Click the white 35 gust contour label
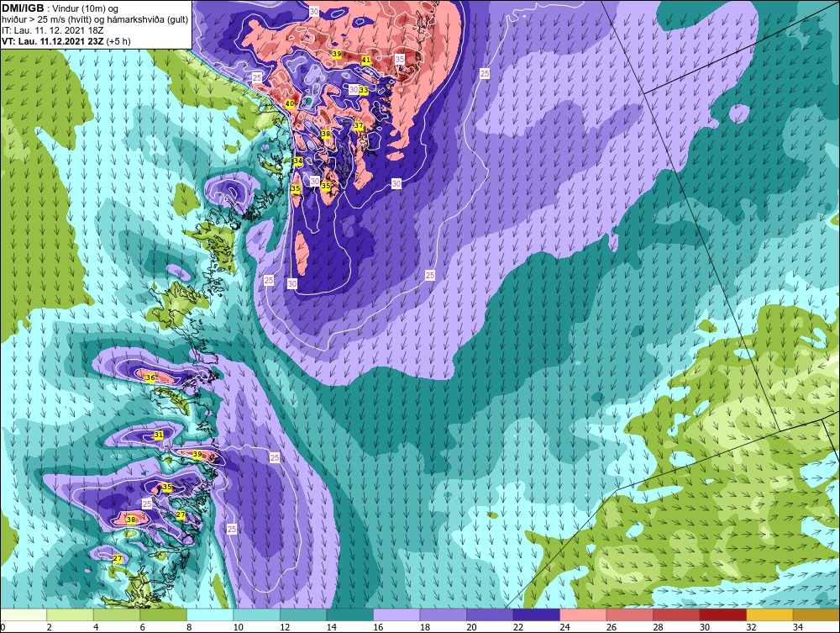The width and height of the screenshot is (840, 633). click(x=400, y=59)
